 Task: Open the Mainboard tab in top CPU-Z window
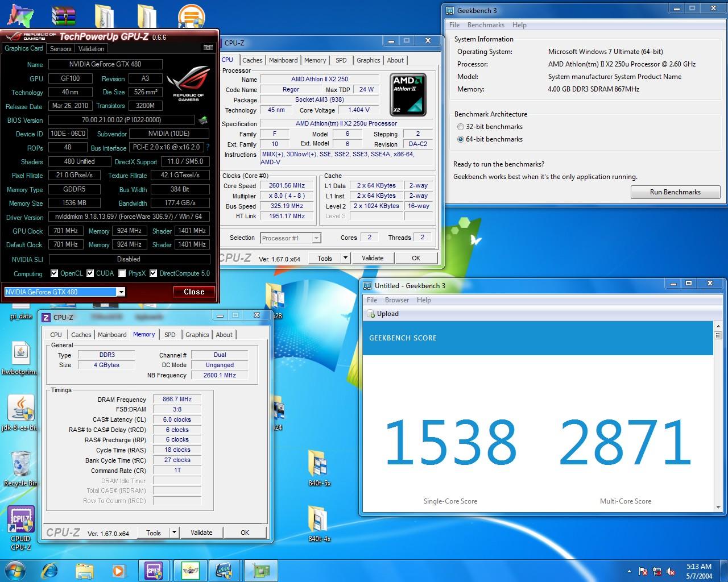point(283,60)
